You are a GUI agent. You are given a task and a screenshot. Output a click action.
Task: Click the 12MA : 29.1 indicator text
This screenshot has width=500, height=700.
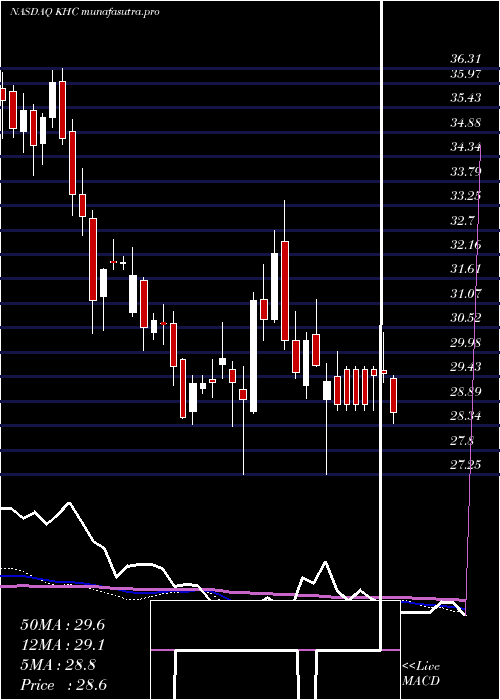coord(62,645)
